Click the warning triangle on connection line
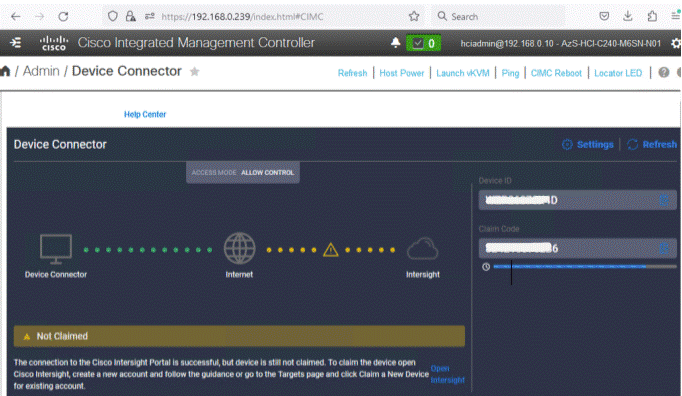 331,250
